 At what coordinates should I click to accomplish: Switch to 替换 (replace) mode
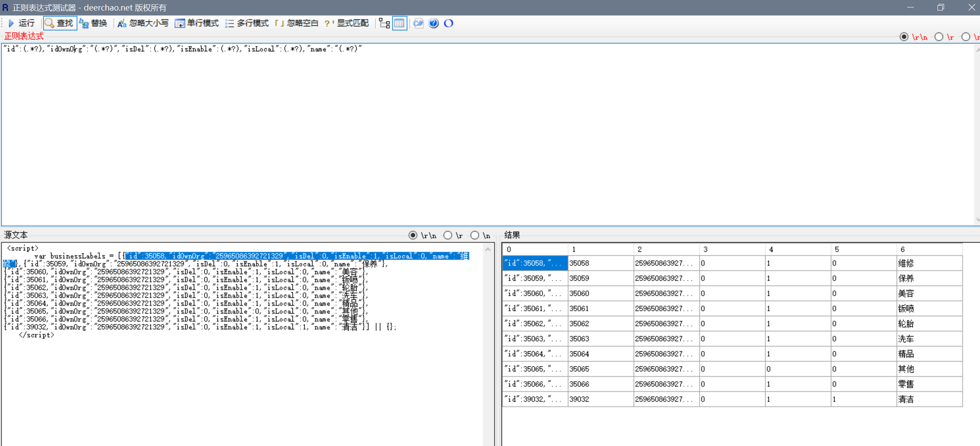click(93, 23)
